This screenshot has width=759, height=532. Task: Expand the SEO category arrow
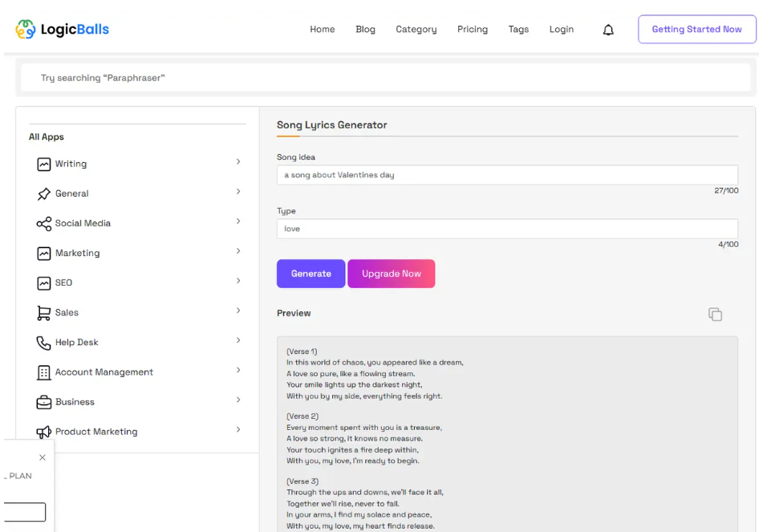tap(238, 281)
